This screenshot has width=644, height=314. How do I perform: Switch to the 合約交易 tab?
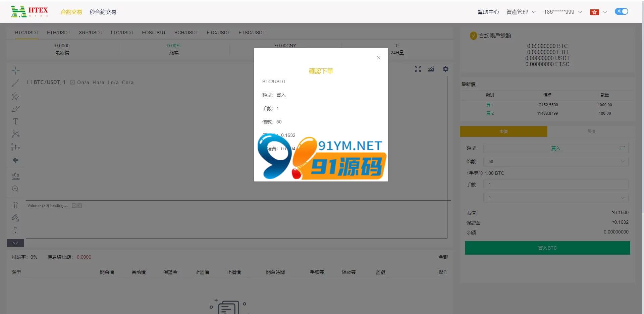tap(71, 12)
